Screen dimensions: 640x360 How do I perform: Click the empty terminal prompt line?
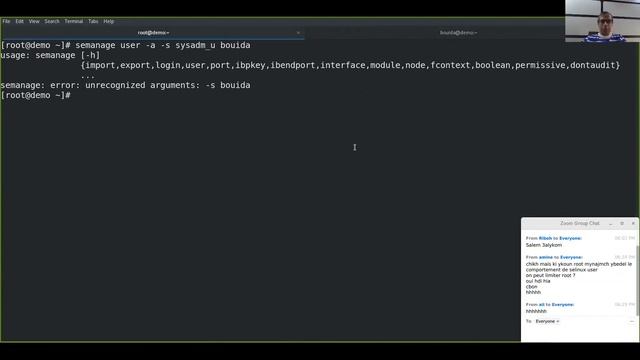36,95
